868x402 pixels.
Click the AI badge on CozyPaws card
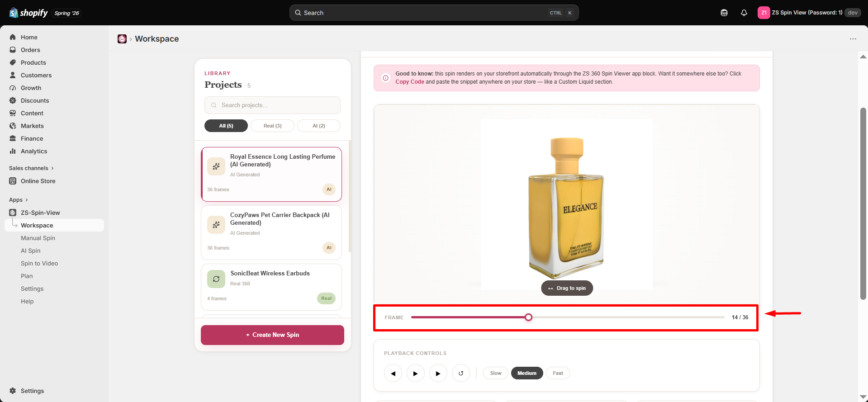(x=329, y=248)
